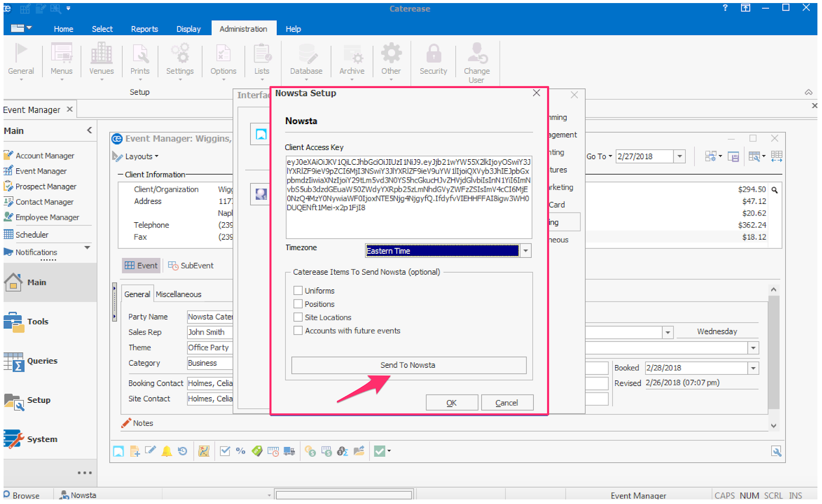Click the Party Name field
Image resolution: width=822 pixels, height=504 pixels.
point(210,317)
